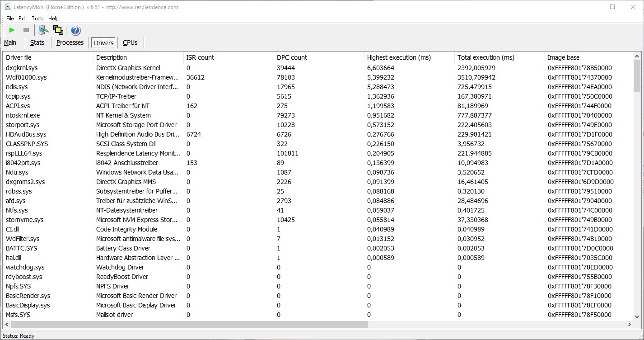Click the DPC count value 101811
The image size is (644, 340).
tap(288, 153)
